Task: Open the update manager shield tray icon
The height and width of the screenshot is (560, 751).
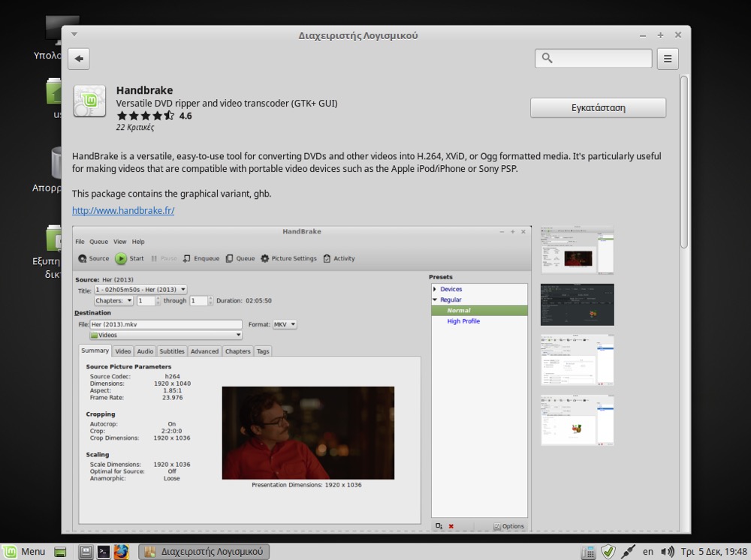Action: coord(608,552)
